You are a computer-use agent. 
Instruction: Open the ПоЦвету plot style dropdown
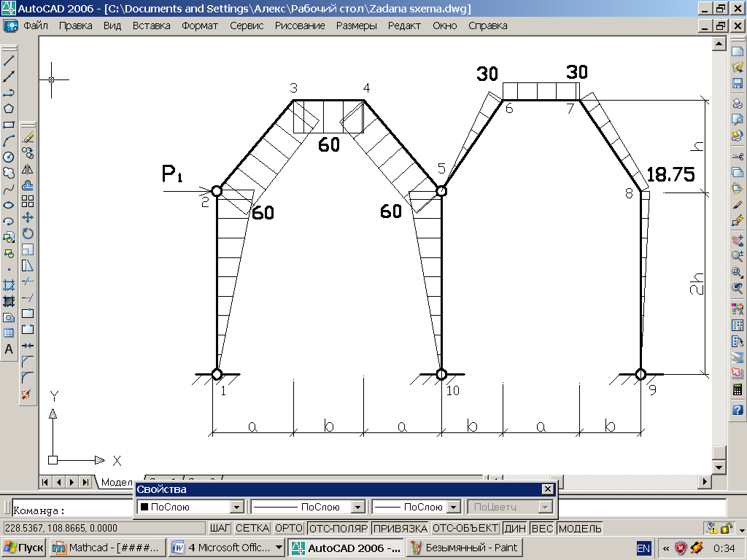pos(545,507)
